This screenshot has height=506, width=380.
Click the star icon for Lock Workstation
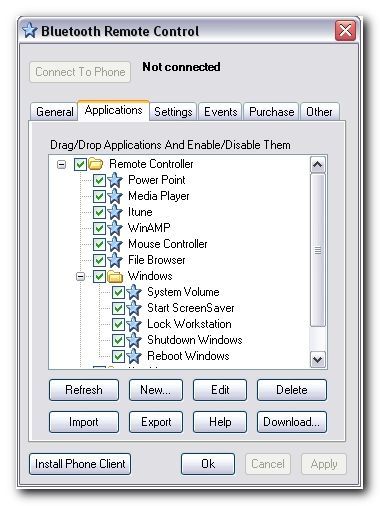coord(134,324)
